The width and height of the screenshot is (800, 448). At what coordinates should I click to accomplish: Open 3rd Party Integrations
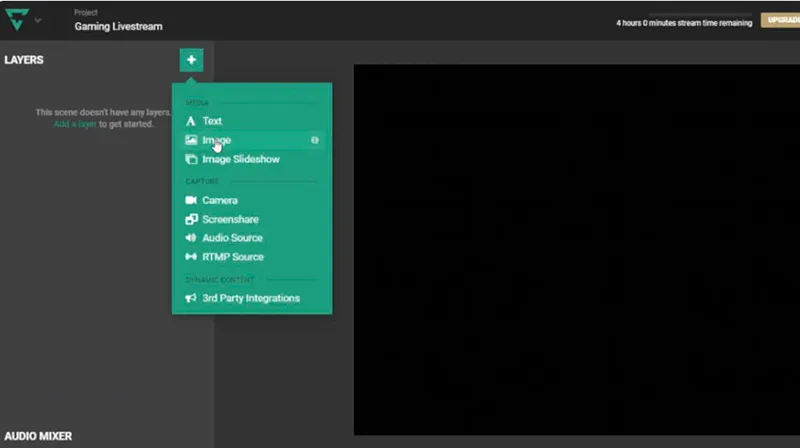(253, 298)
